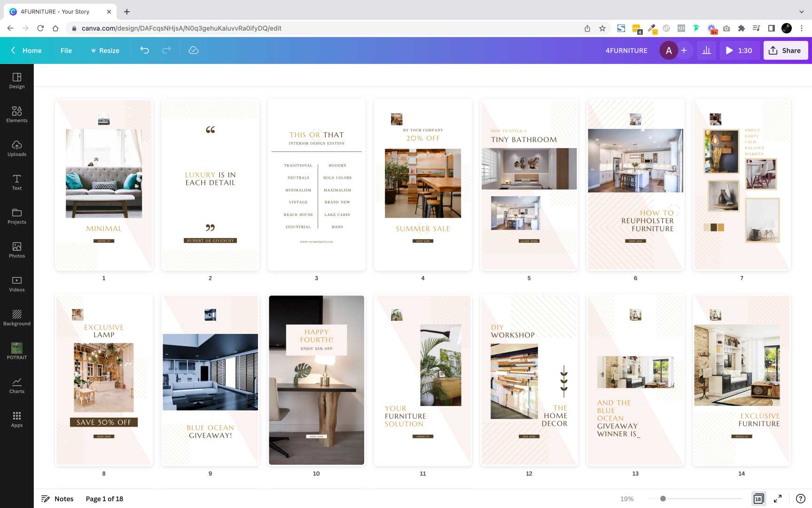
Task: Open the Resize options
Action: pos(105,50)
